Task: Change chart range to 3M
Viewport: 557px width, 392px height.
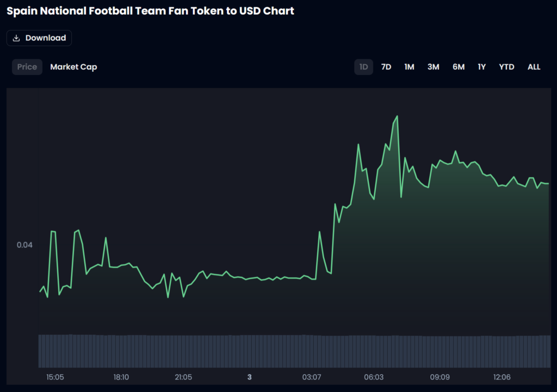Action: pyautogui.click(x=433, y=67)
